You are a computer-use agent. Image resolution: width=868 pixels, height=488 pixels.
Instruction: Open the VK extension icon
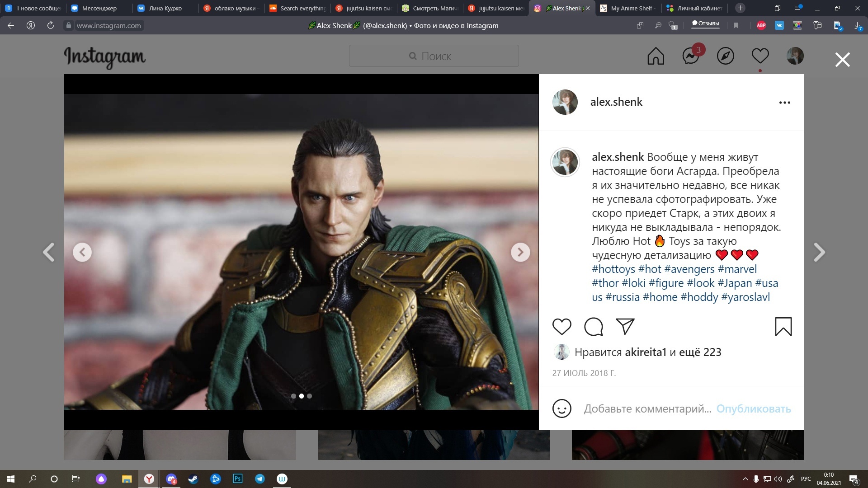point(779,26)
